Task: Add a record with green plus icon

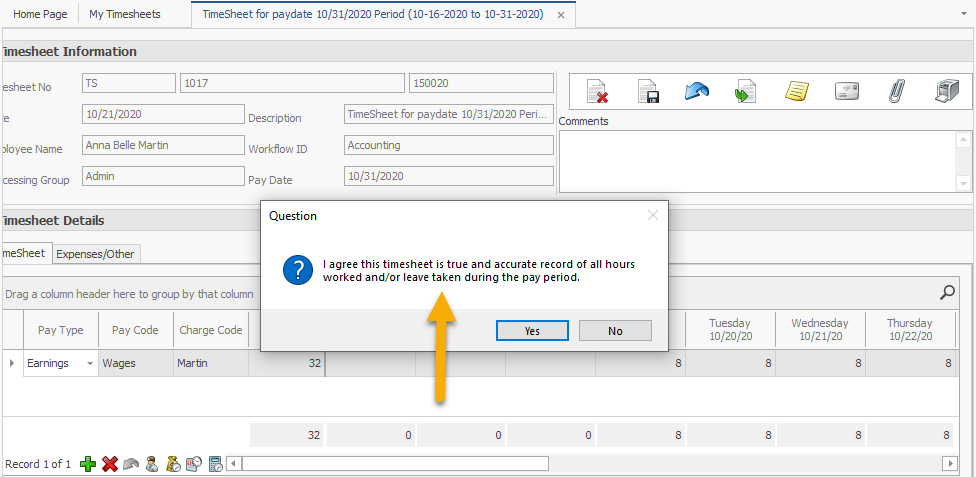Action: coord(88,464)
